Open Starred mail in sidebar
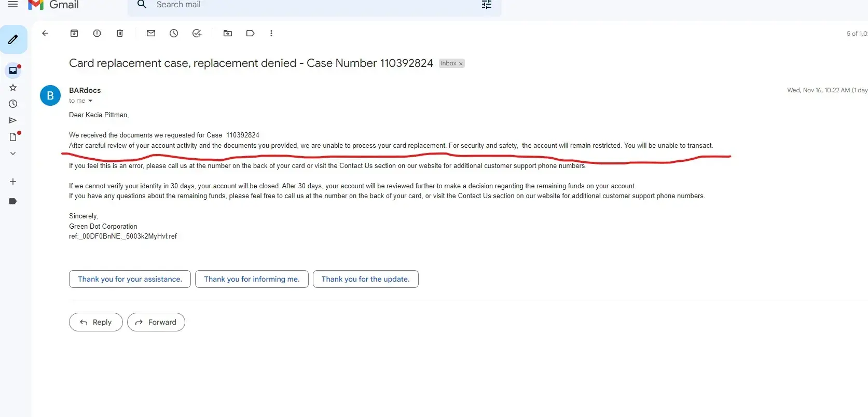Viewport: 868px width, 417px height. click(13, 88)
